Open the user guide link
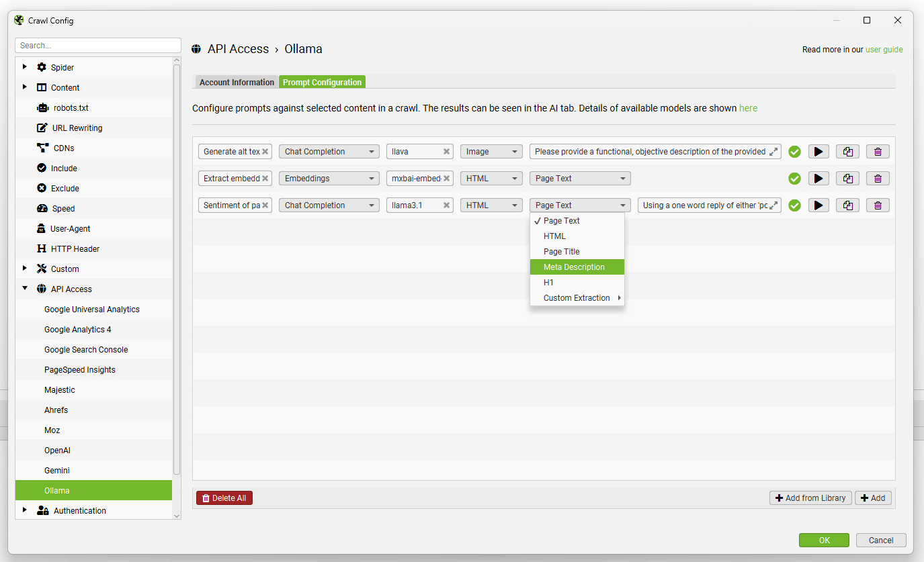 (884, 50)
